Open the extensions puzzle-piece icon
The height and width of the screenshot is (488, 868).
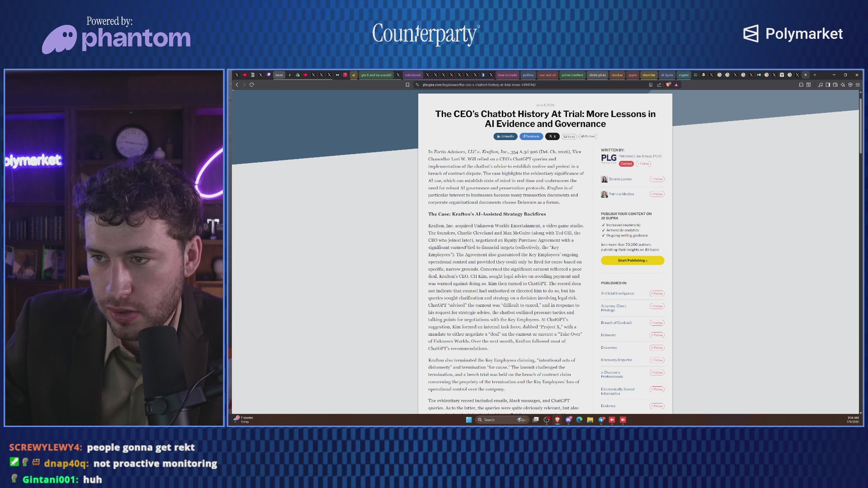[801, 84]
